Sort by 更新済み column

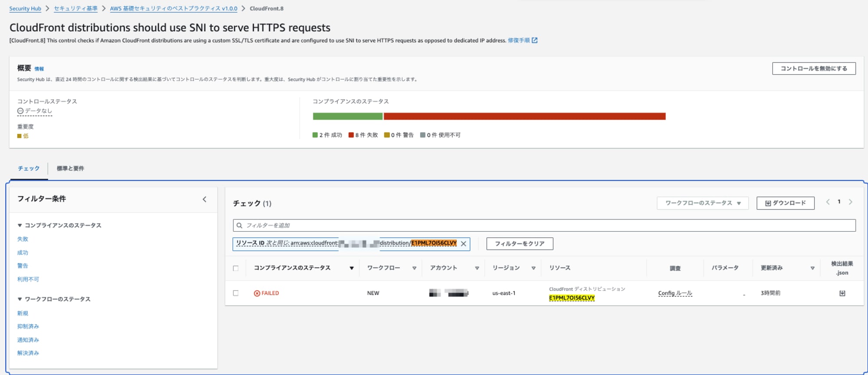(x=812, y=268)
